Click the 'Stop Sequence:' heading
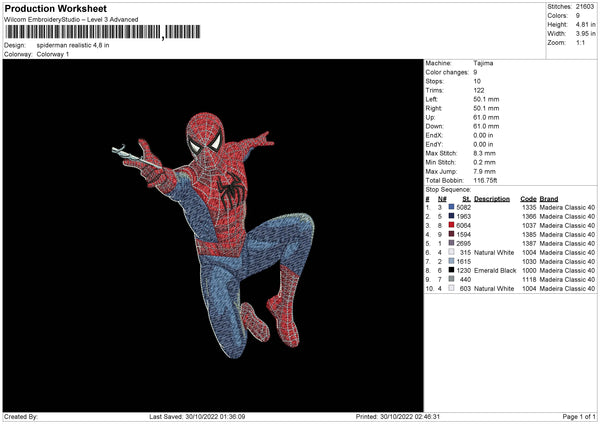Screen dimensions: 600x424 [448, 190]
